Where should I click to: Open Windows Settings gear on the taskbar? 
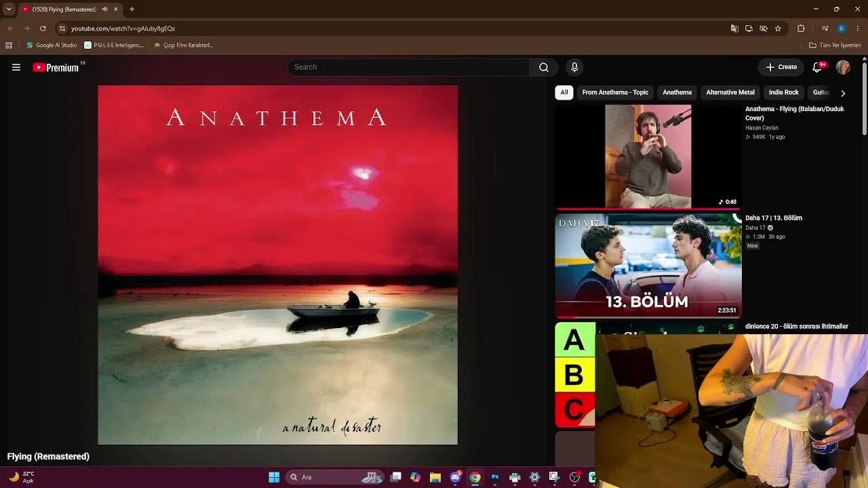pyautogui.click(x=534, y=477)
